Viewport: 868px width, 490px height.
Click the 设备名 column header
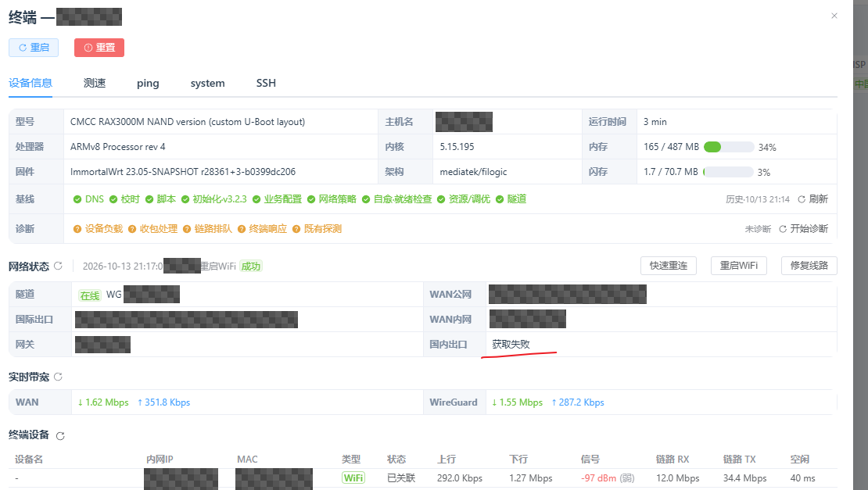[29, 459]
